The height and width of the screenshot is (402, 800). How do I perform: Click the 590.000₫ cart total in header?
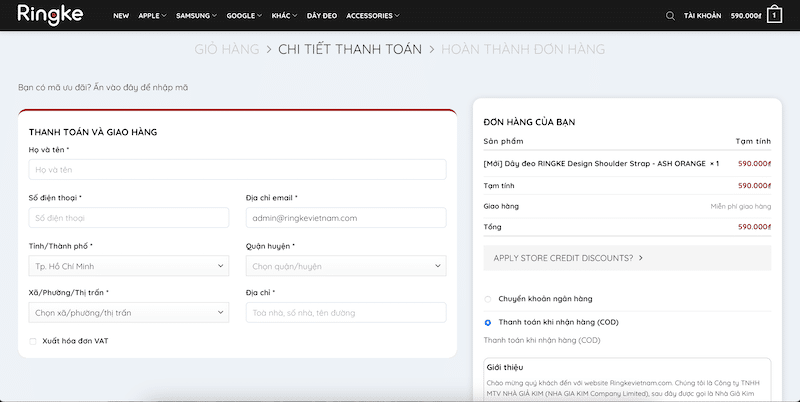click(746, 16)
